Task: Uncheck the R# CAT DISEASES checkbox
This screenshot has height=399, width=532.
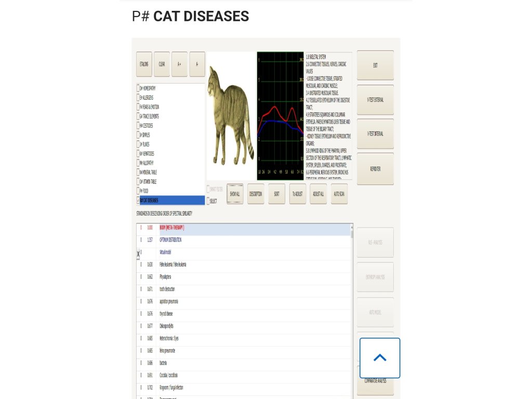Action: coord(138,200)
